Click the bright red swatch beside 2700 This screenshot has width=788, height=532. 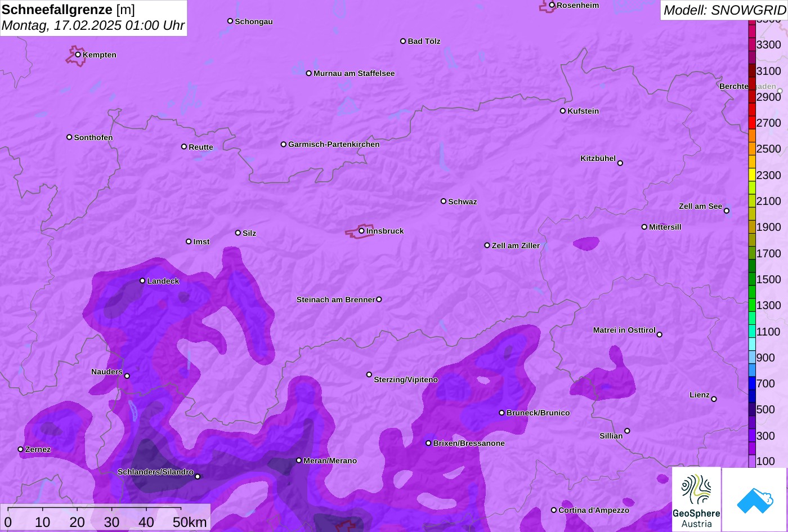(x=752, y=123)
